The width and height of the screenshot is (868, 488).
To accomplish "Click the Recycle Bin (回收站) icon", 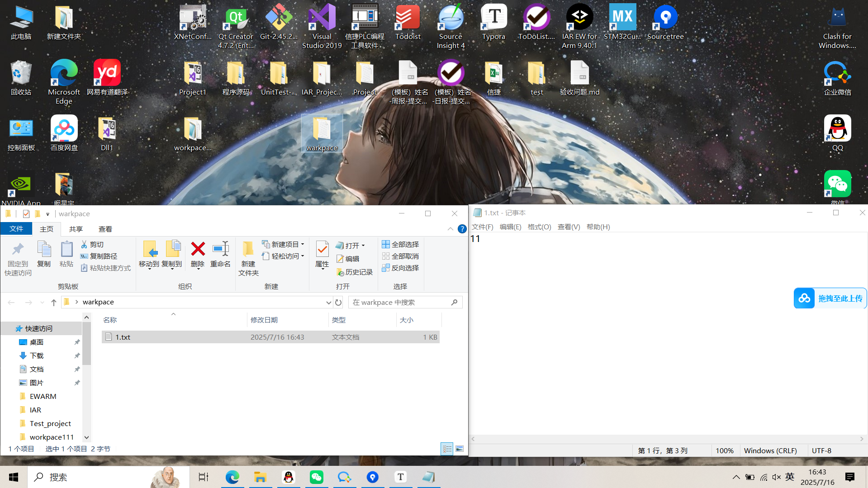I will coord(21,77).
